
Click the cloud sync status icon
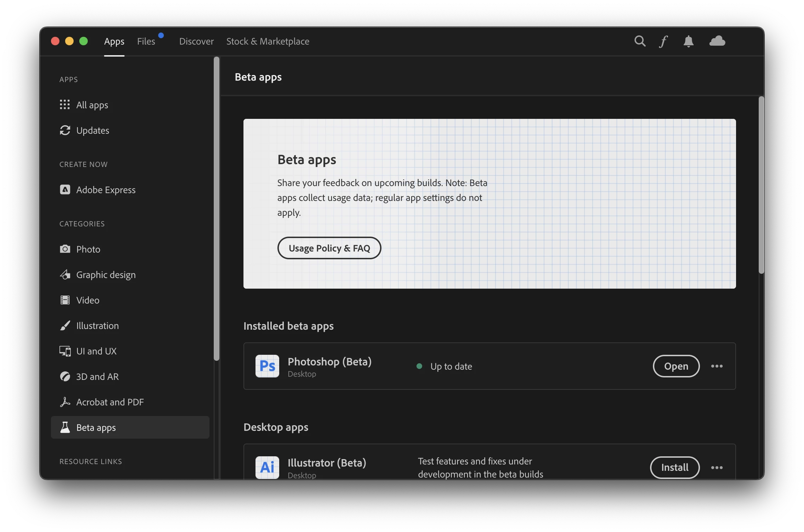pos(717,41)
